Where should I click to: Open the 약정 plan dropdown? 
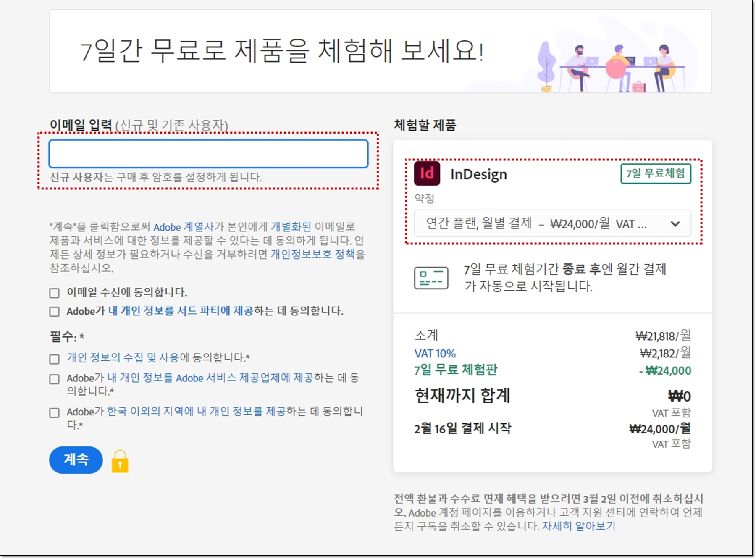(552, 223)
